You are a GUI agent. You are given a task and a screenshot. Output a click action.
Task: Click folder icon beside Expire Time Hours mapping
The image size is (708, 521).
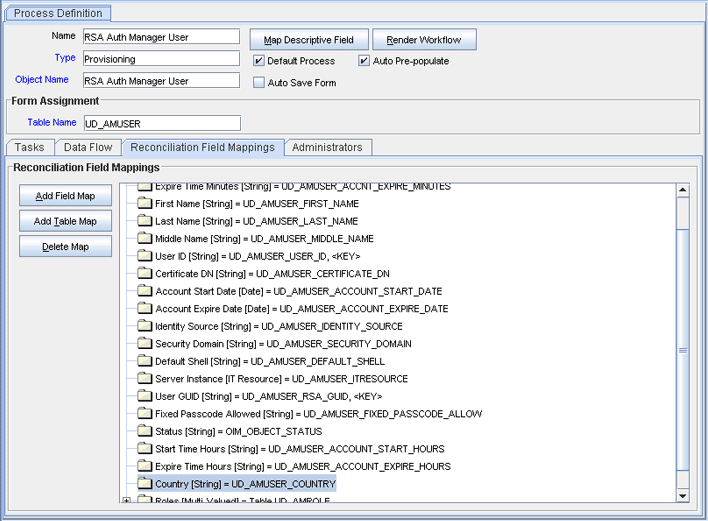point(144,466)
